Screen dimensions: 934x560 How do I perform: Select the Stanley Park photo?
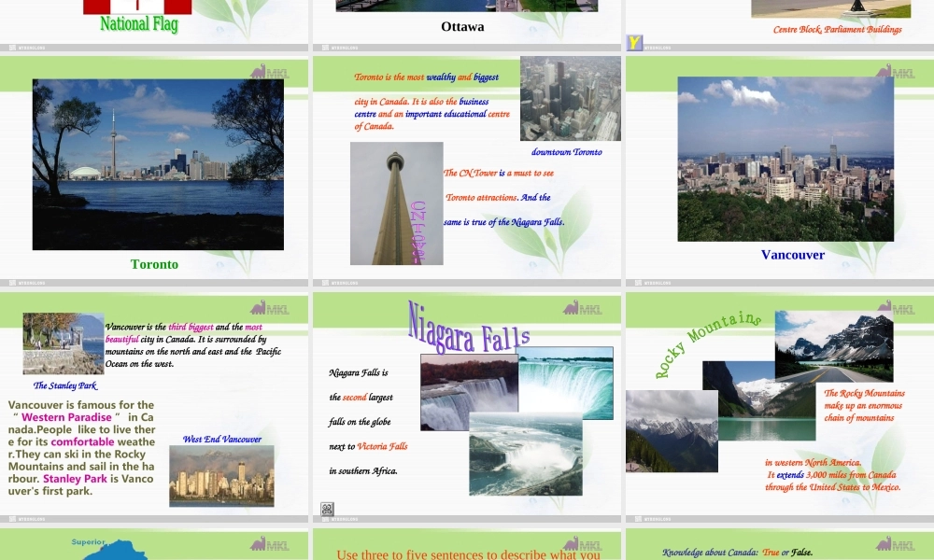click(x=64, y=343)
